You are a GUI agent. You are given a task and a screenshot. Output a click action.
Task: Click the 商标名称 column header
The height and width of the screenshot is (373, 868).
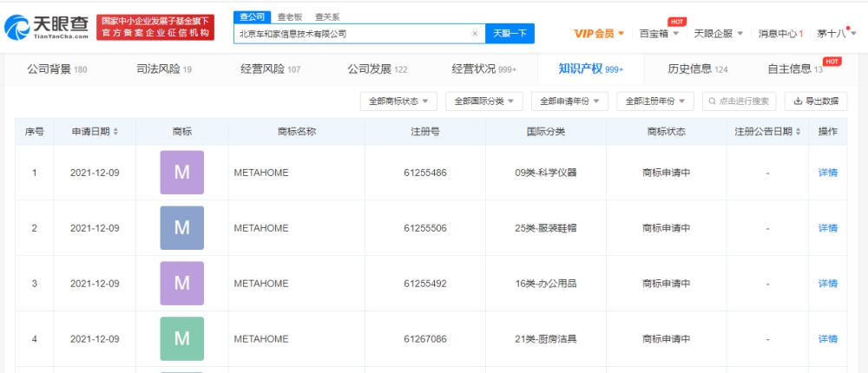coord(297,132)
